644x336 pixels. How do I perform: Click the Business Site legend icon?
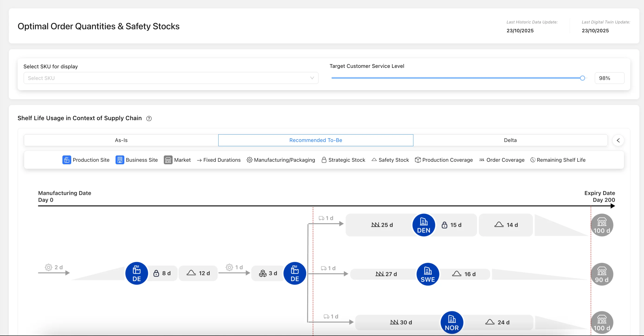120,160
